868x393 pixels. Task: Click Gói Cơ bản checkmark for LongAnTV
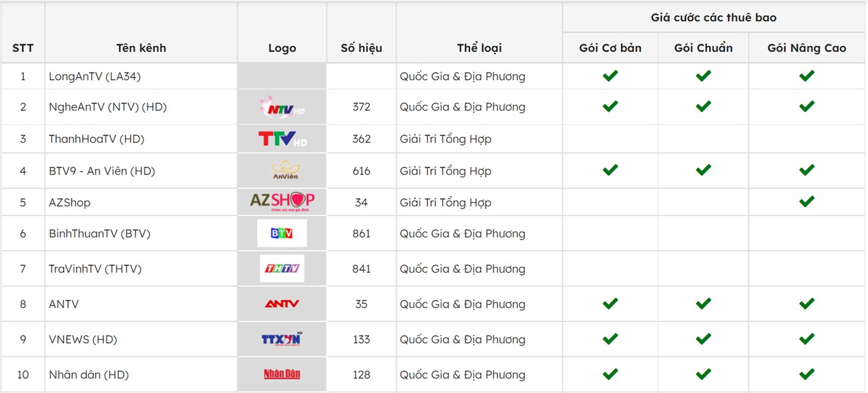[610, 75]
